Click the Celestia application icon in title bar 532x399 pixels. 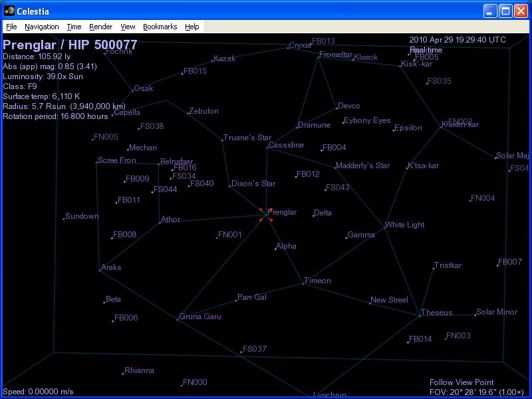9,11
